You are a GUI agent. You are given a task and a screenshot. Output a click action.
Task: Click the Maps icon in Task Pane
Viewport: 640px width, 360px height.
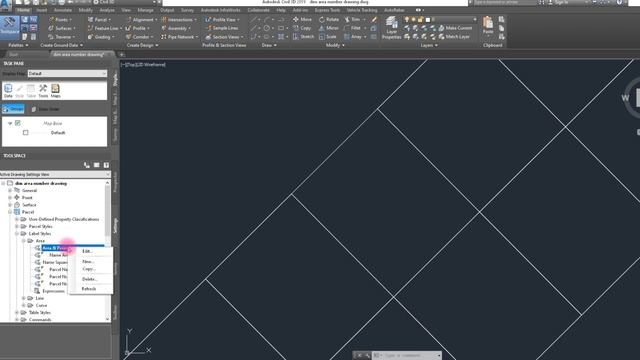tap(56, 91)
